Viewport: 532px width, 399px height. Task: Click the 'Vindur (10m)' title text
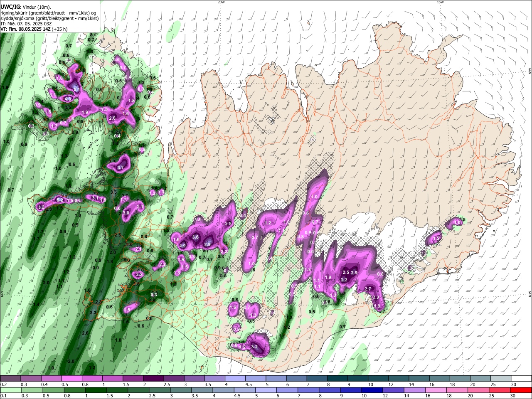coord(36,7)
